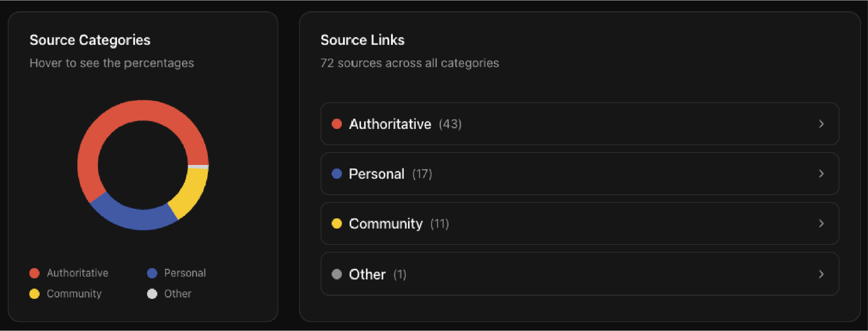Image resolution: width=868 pixels, height=331 pixels.
Task: Click red dot in Authoritative source row
Action: coord(337,124)
